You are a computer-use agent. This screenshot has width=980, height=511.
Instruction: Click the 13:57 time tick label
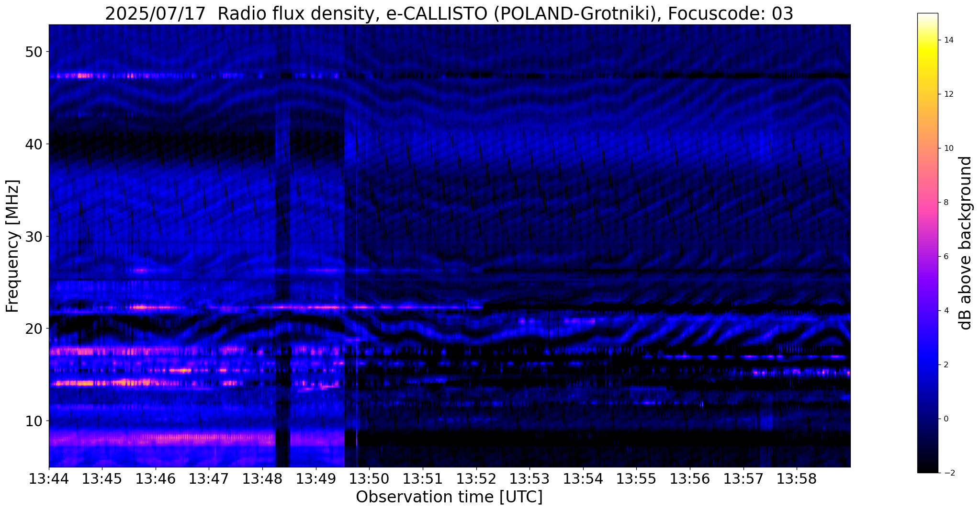click(743, 479)
